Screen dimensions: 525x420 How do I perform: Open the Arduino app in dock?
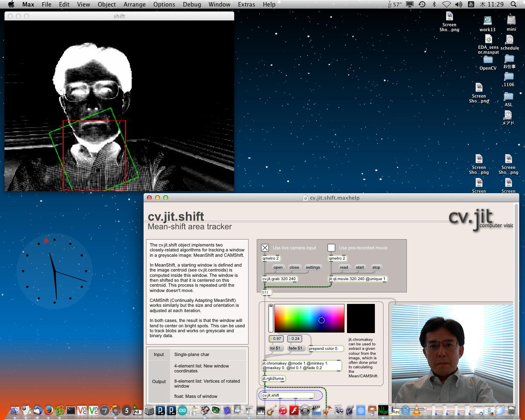[x=183, y=410]
